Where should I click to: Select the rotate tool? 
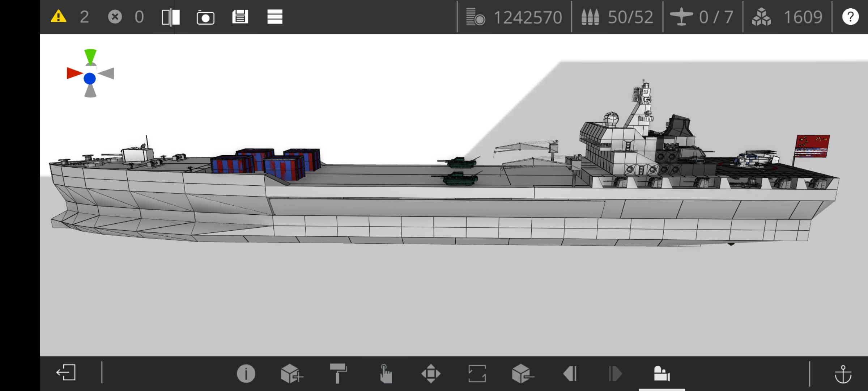click(477, 373)
